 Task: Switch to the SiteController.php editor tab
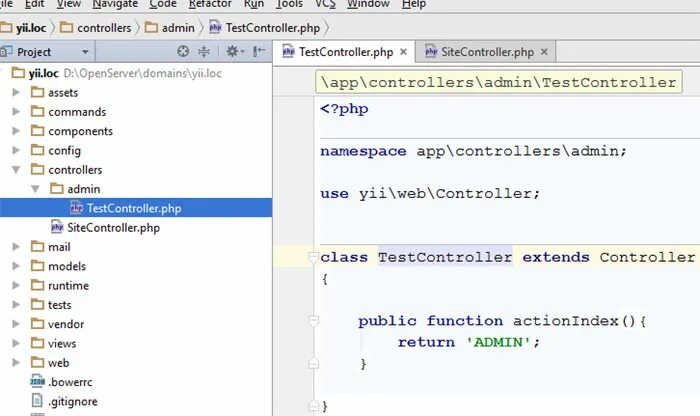pyautogui.click(x=486, y=52)
